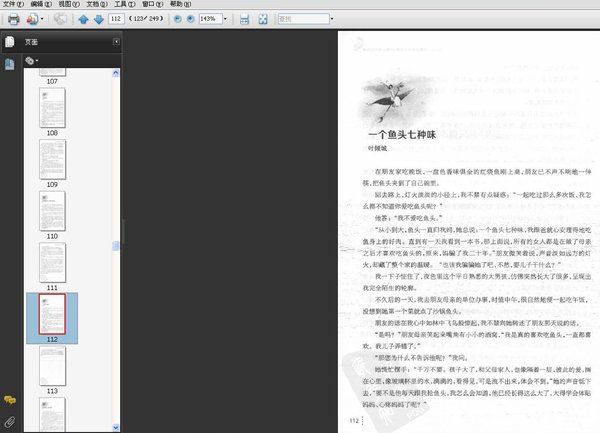
Task: Click the collaborate/share icon in the toolbar
Action: (x=32, y=19)
